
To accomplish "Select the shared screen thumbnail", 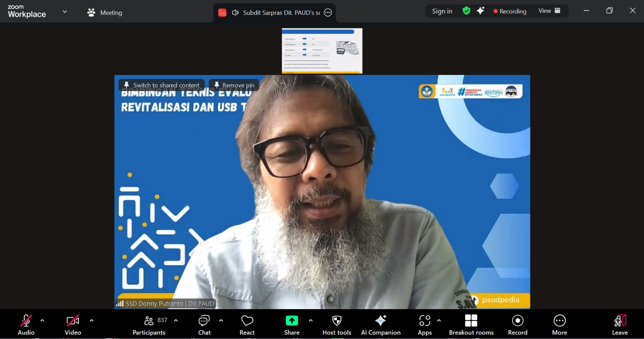I will click(x=322, y=51).
